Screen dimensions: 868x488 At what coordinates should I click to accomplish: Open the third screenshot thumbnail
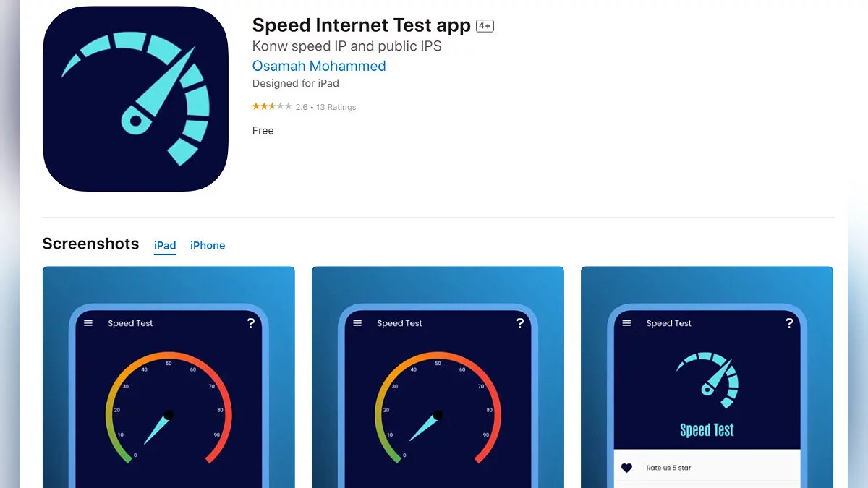(x=707, y=377)
